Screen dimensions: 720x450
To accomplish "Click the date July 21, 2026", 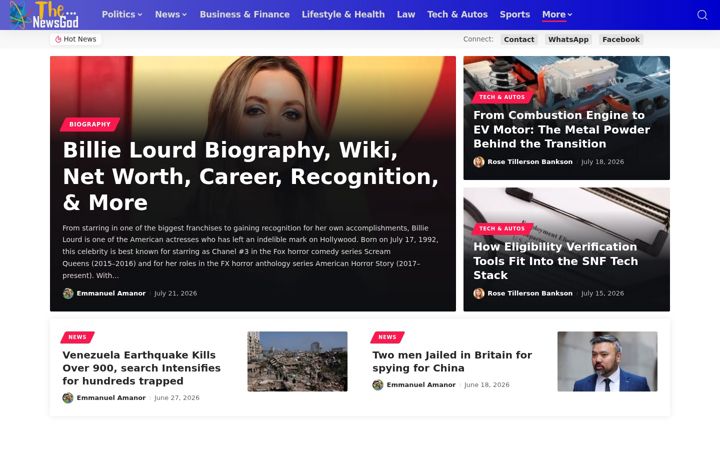I will coord(175,293).
